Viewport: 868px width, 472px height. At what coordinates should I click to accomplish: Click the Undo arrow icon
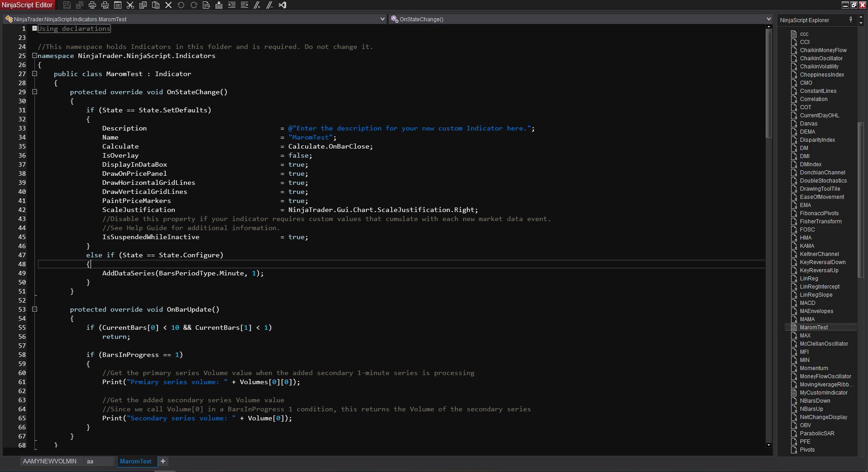click(181, 5)
